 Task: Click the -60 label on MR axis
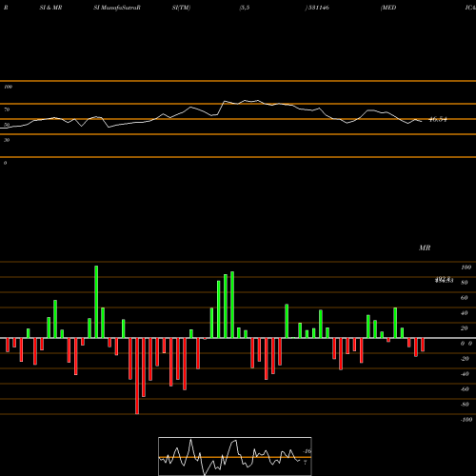[465, 389]
